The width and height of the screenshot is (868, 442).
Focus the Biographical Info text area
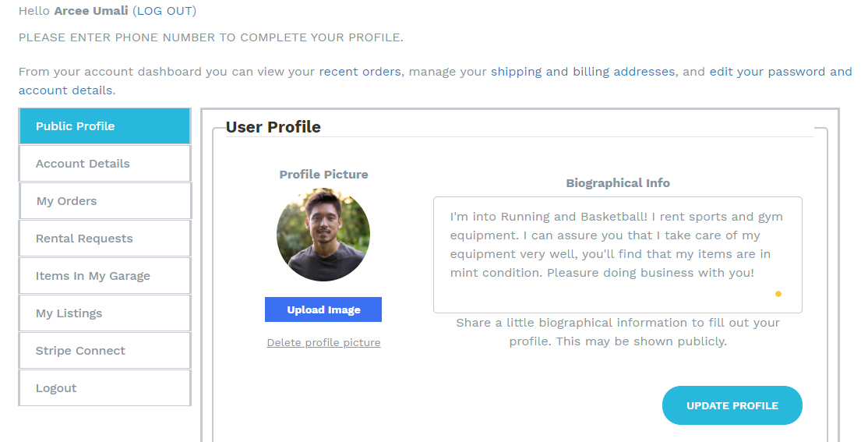(617, 254)
